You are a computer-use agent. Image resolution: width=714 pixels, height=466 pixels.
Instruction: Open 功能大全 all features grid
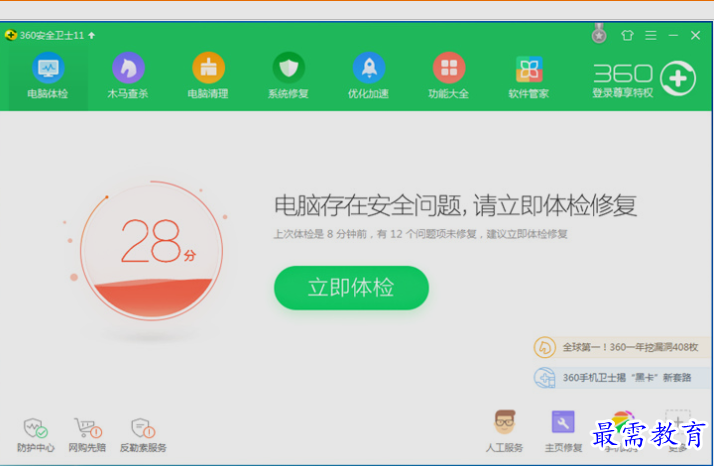[449, 77]
